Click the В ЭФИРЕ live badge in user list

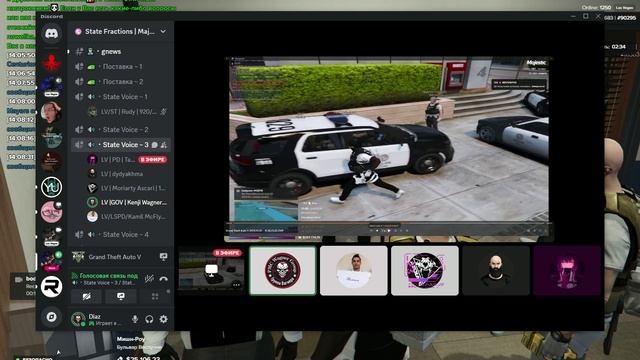(x=153, y=160)
